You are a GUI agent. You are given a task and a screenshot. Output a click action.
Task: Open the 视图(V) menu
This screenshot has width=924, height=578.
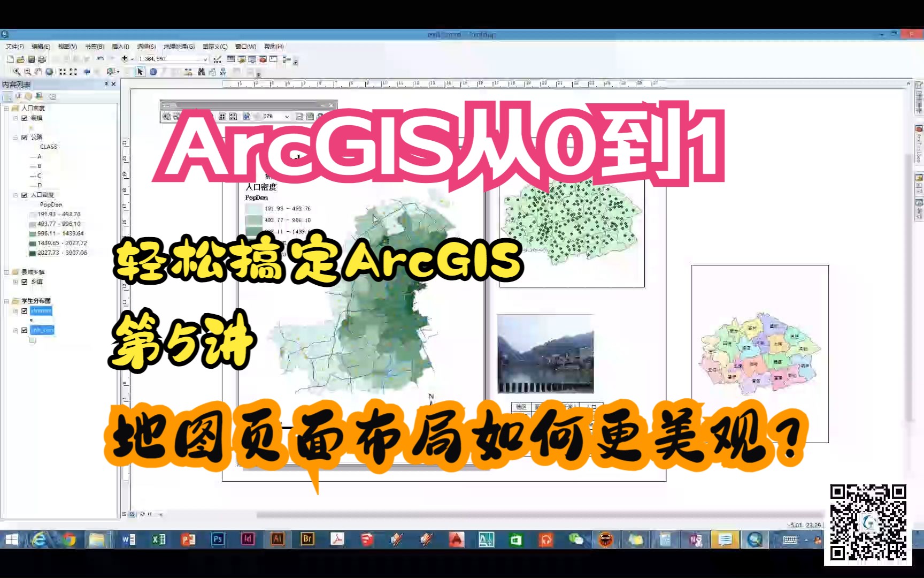[67, 47]
